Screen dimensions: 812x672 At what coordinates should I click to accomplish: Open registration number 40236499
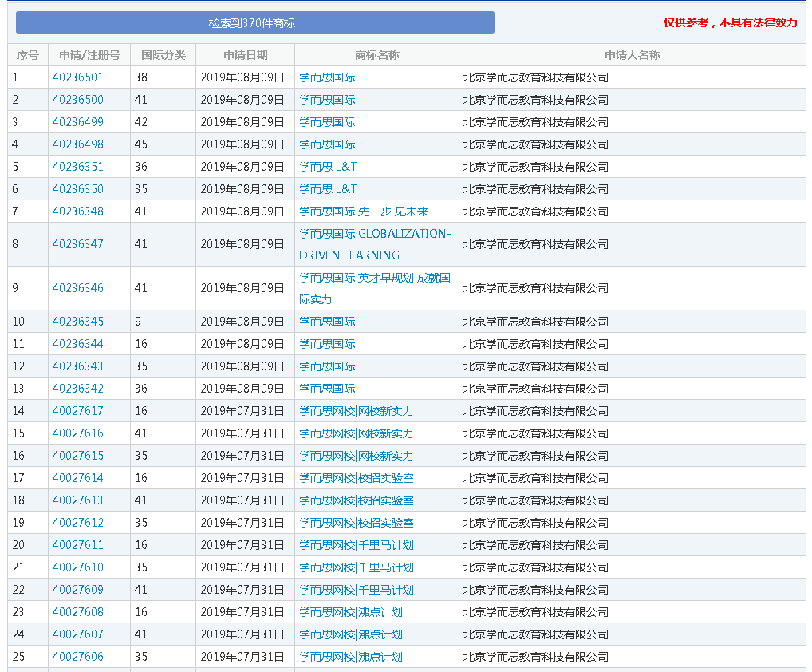[x=77, y=122]
